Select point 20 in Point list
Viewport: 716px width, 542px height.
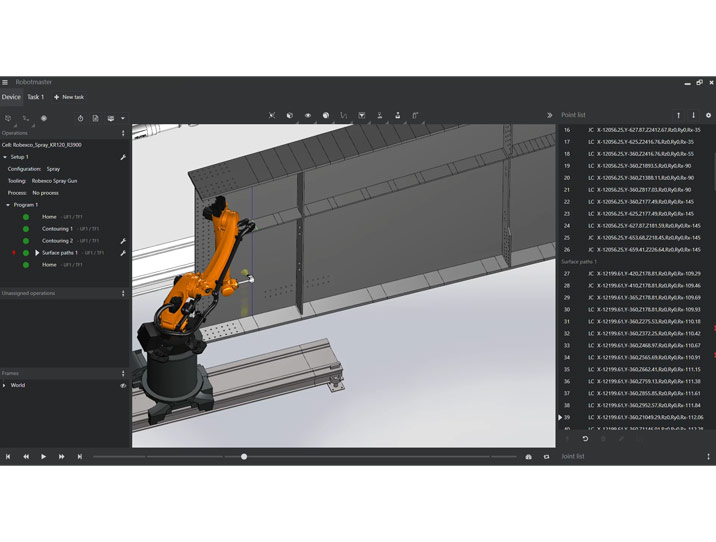coord(636,178)
